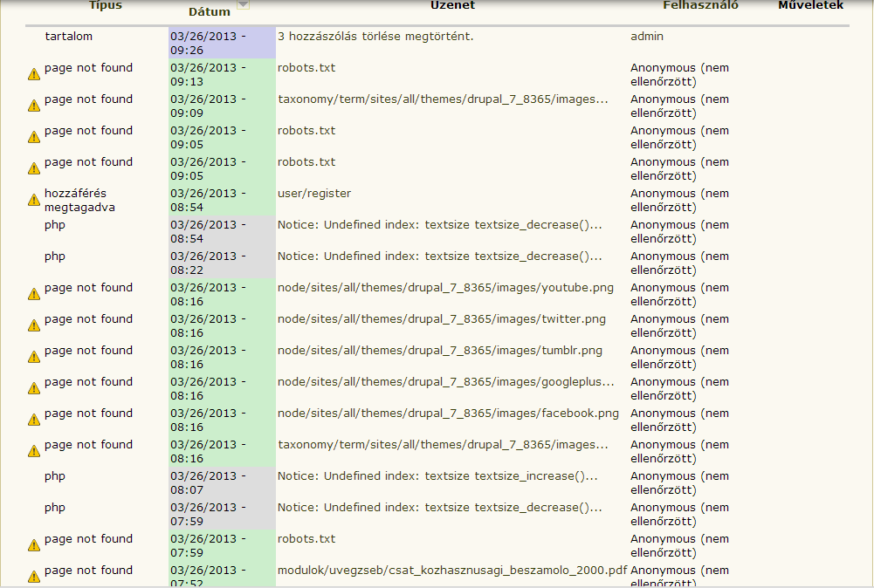Sort log by Dátum column header
The width and height of the screenshot is (874, 588).
[x=210, y=12]
